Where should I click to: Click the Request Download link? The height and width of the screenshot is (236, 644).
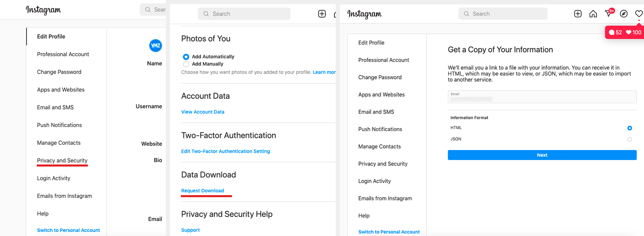coord(203,191)
